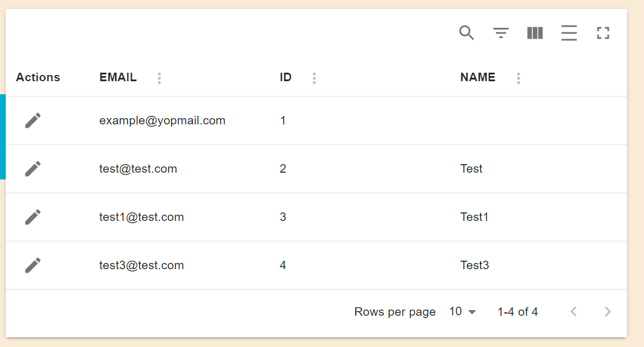Sort by the NAME column header
Image resolution: width=644 pixels, height=347 pixels.
(478, 78)
